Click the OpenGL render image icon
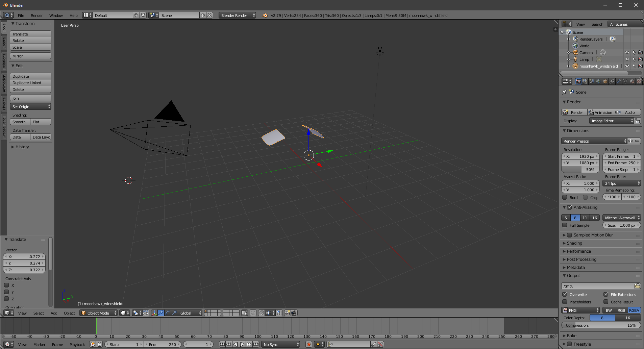644x349 pixels. point(287,313)
